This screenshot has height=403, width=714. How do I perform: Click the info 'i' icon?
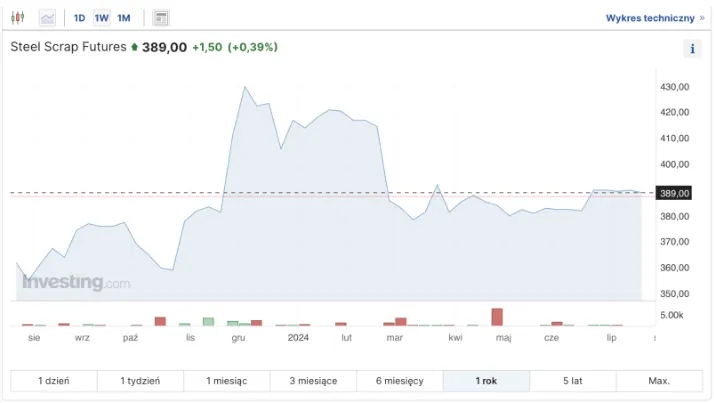tap(692, 48)
